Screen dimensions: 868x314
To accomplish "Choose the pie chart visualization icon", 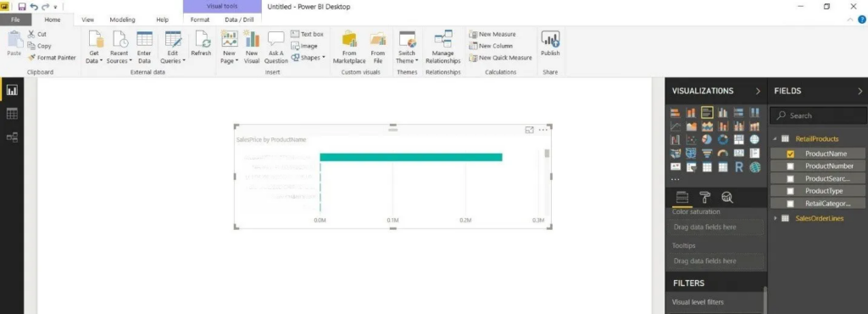I will tap(707, 139).
